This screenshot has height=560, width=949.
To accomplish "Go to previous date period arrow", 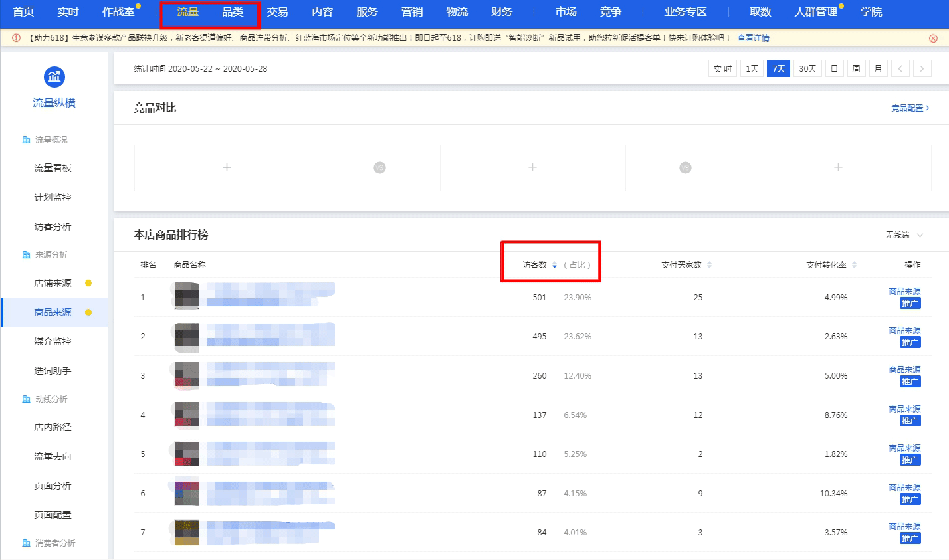I will click(900, 69).
